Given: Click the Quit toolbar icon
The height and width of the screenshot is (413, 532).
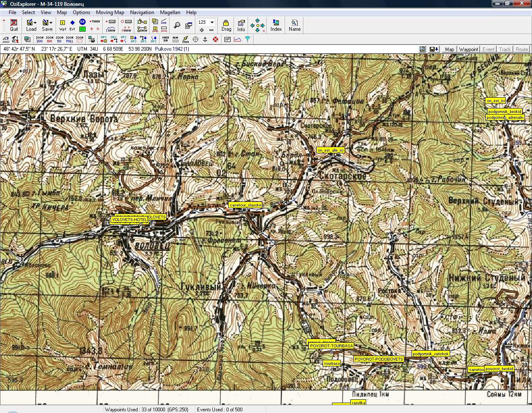Looking at the screenshot, I should pyautogui.click(x=14, y=25).
